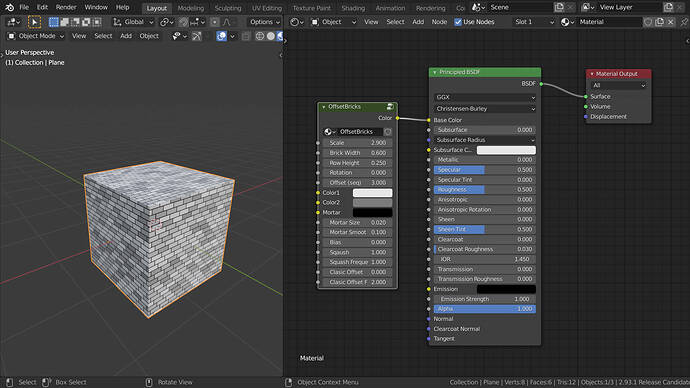The height and width of the screenshot is (388, 690).
Task: Choose the Subtract selection mode icon
Action: 75,22
